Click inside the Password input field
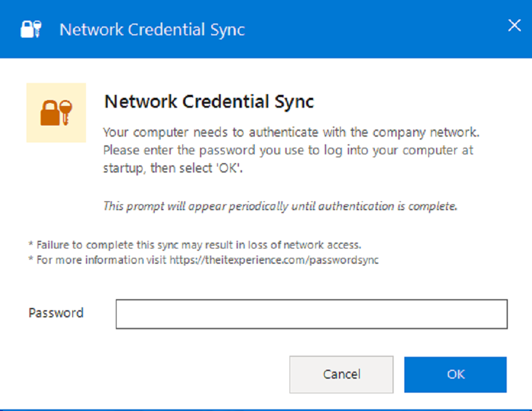Screen dimensions: 532x411 pos(311,314)
